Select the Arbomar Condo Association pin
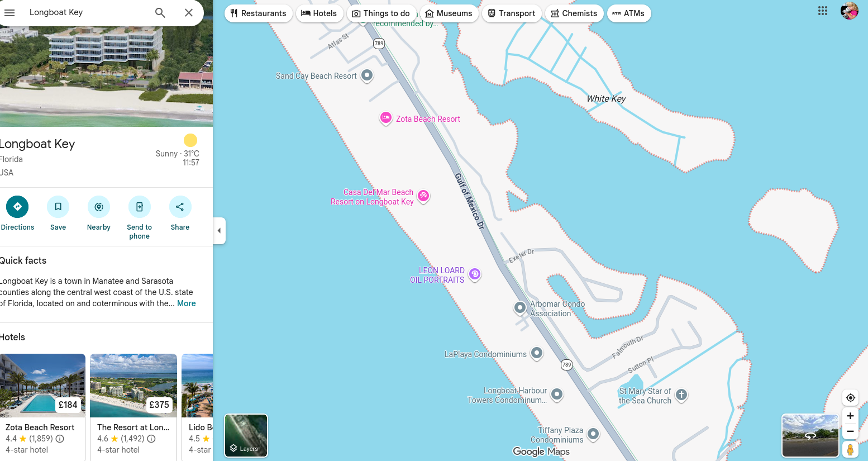This screenshot has height=461, width=868. (x=520, y=307)
